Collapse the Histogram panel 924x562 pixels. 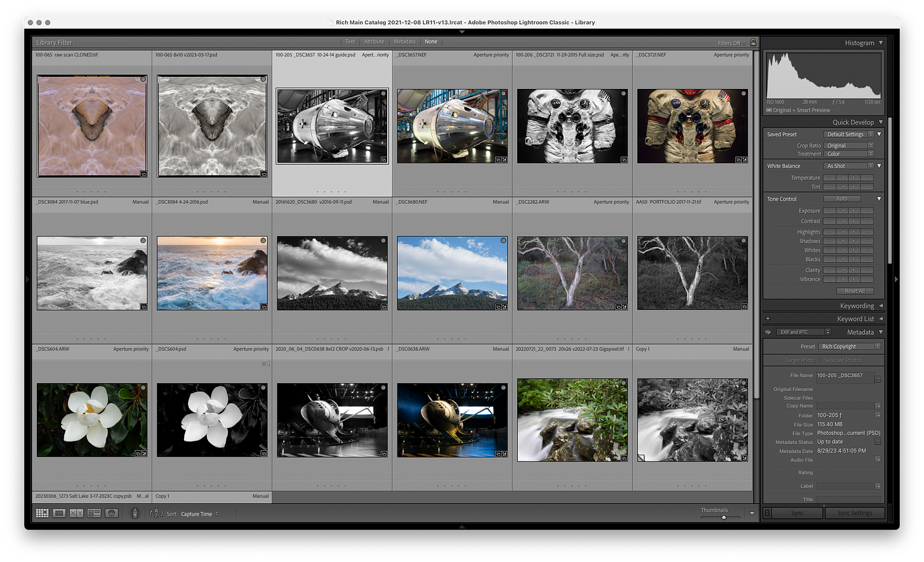pos(880,43)
